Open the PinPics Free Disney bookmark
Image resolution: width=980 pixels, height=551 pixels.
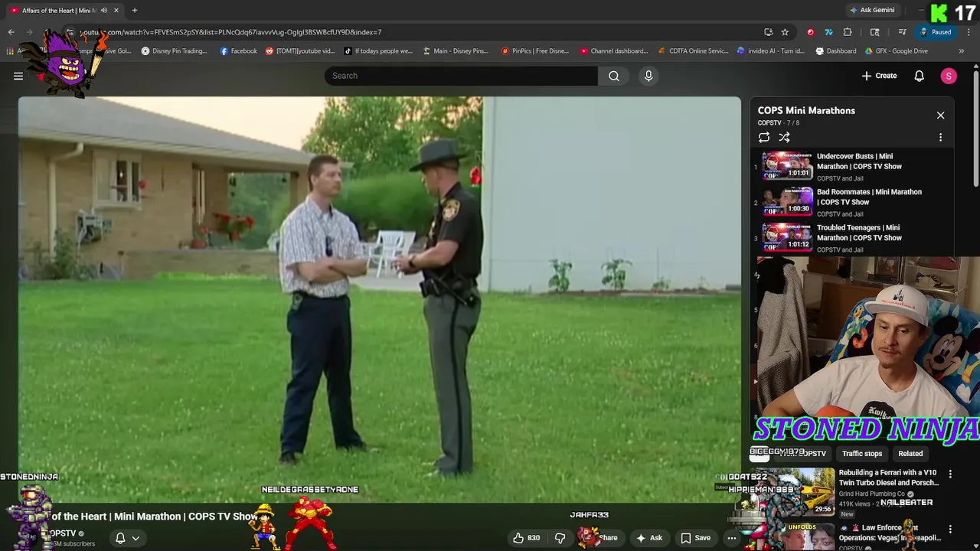(535, 51)
